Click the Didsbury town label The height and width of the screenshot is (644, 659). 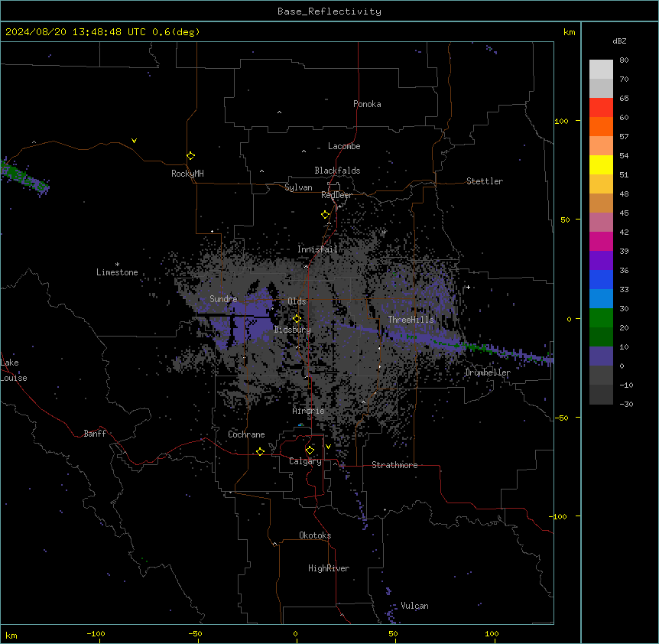pyautogui.click(x=293, y=330)
